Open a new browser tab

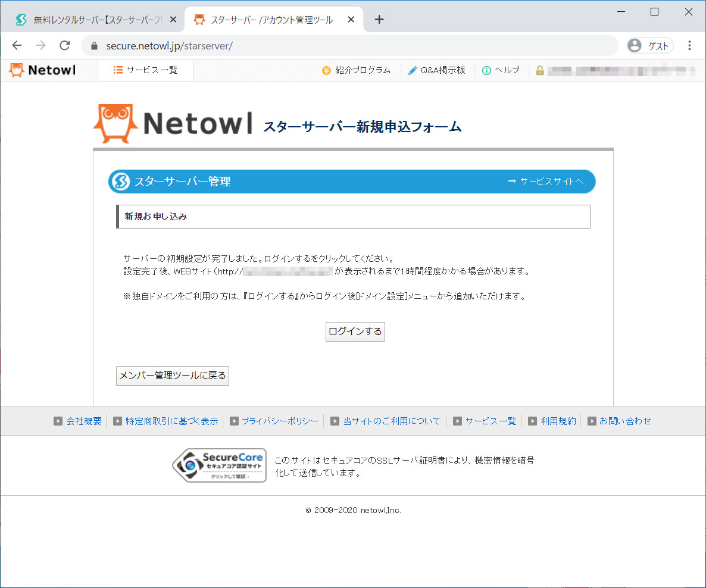(379, 20)
